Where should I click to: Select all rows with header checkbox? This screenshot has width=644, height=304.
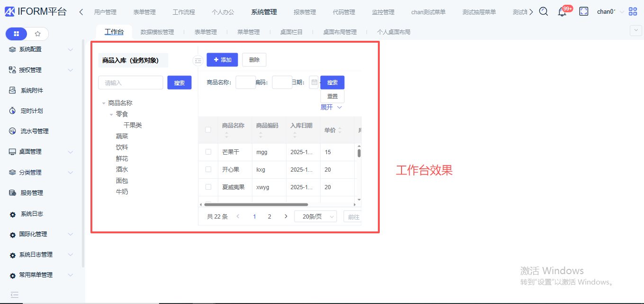[208, 129]
